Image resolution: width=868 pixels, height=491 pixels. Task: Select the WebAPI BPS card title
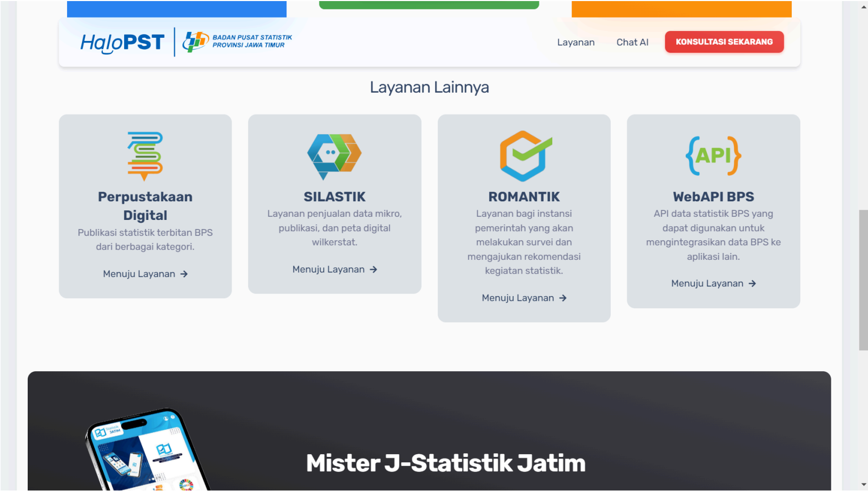coord(713,197)
